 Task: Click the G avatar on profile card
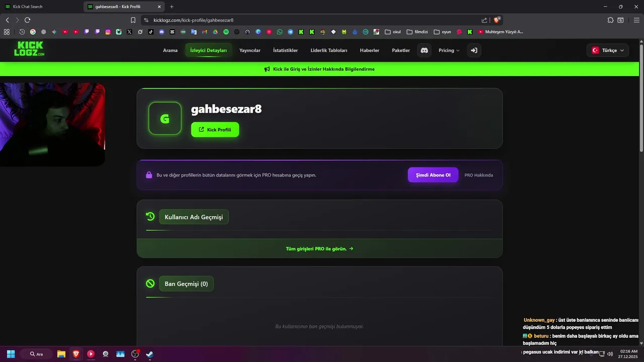(x=165, y=119)
